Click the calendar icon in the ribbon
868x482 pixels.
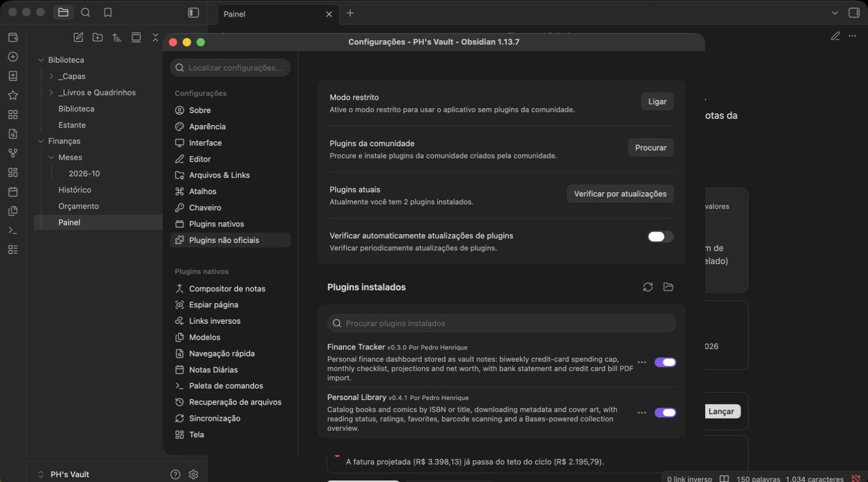coord(12,192)
